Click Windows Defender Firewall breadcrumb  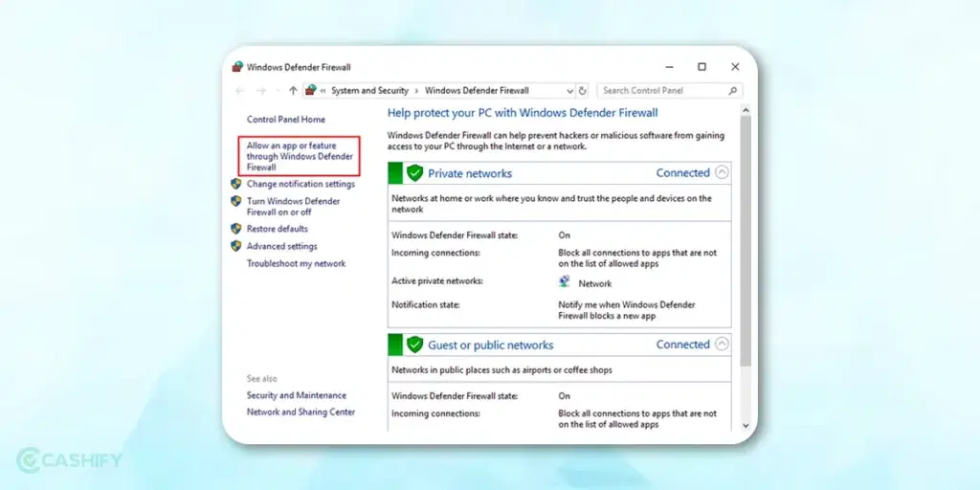pos(477,91)
